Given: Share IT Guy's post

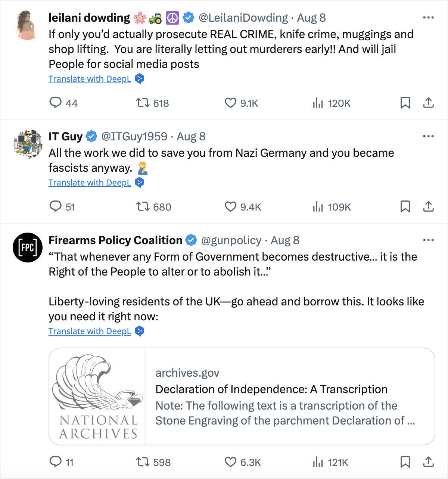Looking at the screenshot, I should click(x=428, y=206).
